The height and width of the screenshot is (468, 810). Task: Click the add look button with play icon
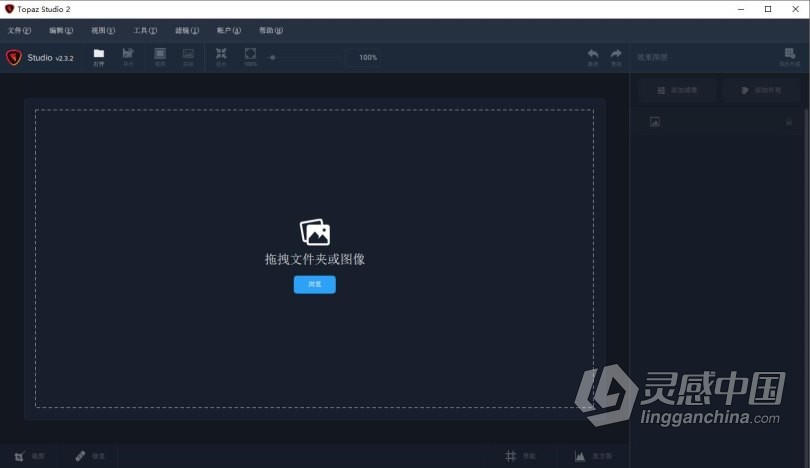click(x=761, y=90)
